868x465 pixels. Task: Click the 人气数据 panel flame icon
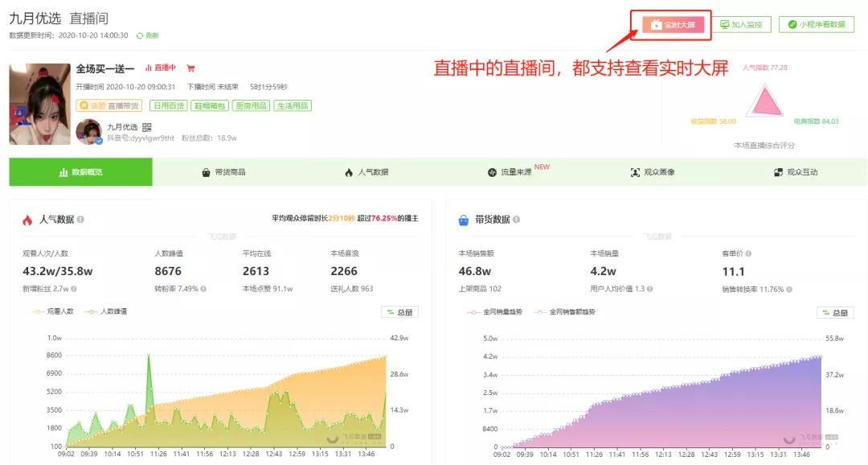pyautogui.click(x=28, y=219)
